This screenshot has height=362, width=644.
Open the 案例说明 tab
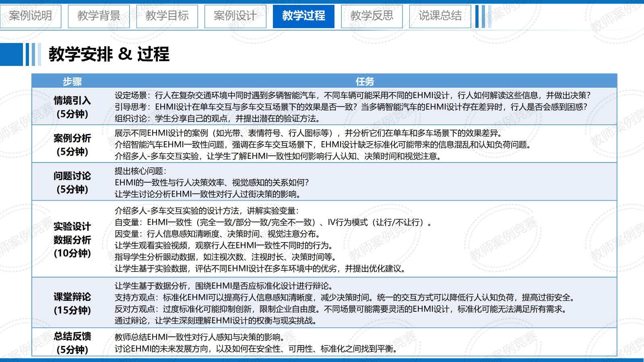click(x=31, y=16)
